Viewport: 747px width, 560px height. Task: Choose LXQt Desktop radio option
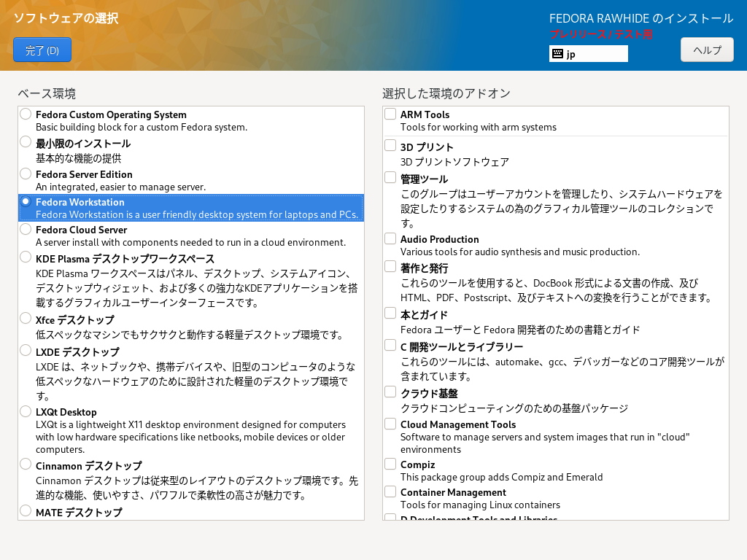tap(26, 411)
